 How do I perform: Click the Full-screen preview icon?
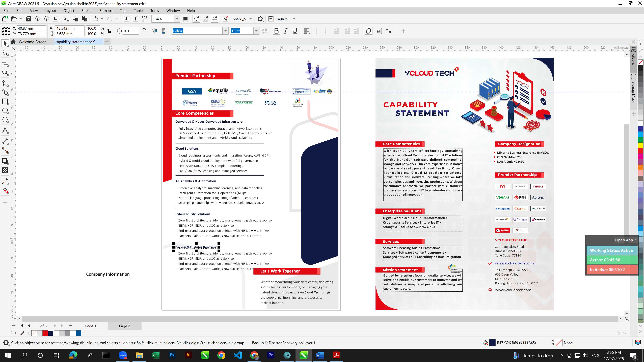[185, 19]
